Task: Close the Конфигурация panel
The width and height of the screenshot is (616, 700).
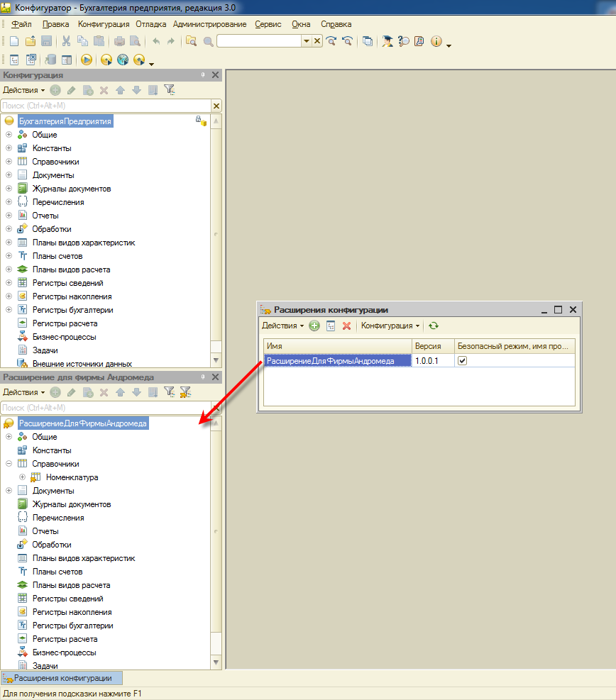Action: tap(215, 75)
